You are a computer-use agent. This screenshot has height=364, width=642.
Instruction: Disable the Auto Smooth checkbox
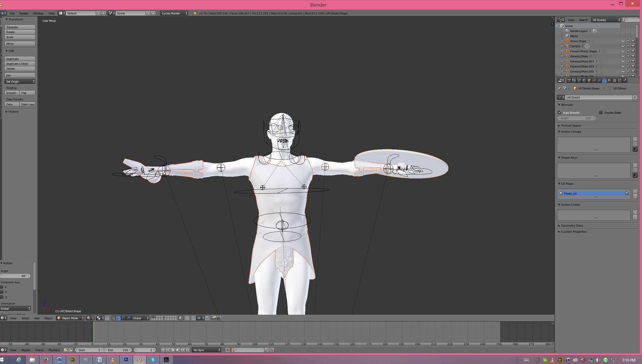[x=560, y=112]
